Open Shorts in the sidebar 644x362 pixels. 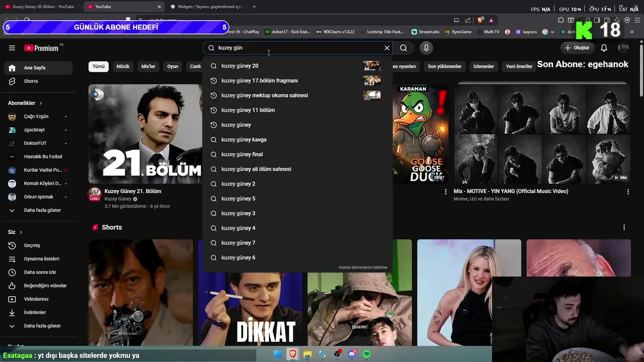[38, 81]
